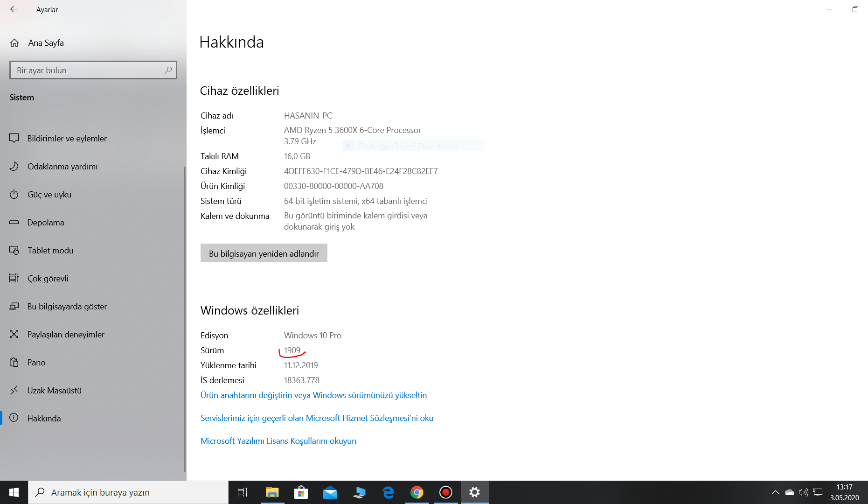868x504 pixels.
Task: Open Microsoft Yazılımı Lisans Koşulları link
Action: click(278, 441)
